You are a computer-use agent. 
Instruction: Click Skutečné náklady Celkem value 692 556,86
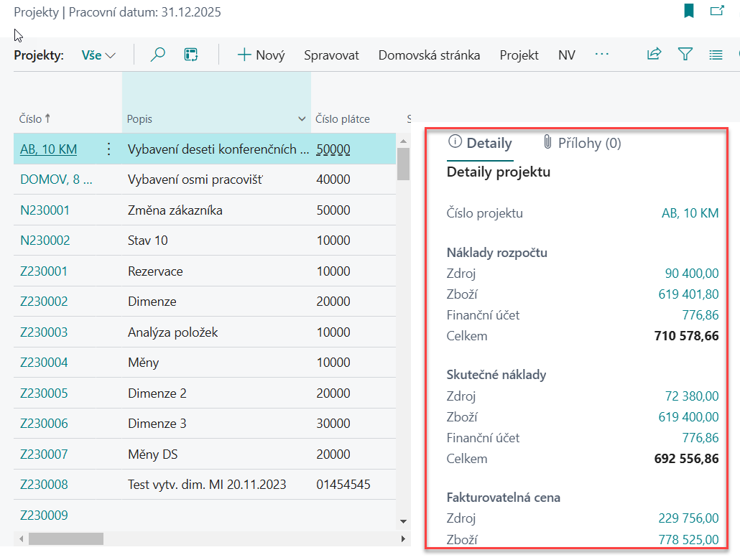(x=686, y=459)
